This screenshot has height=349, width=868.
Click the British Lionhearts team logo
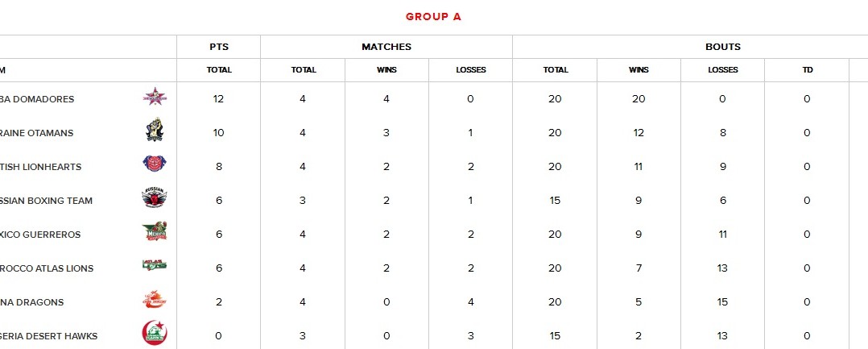pyautogui.click(x=155, y=165)
